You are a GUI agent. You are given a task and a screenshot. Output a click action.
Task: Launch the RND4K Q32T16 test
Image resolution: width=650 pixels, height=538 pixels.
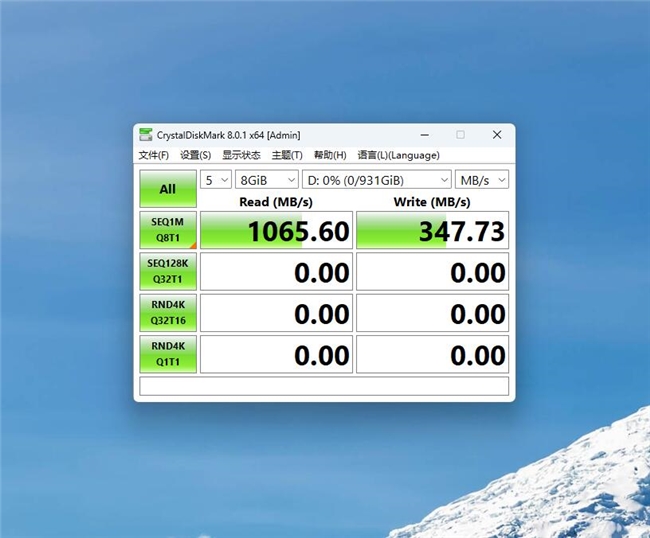click(167, 314)
